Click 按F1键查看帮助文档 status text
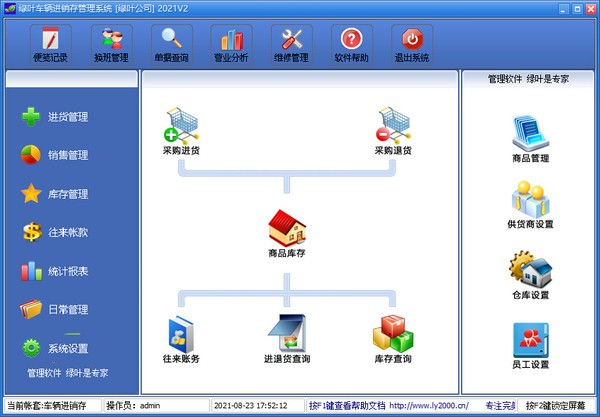The image size is (600, 417). [347, 406]
